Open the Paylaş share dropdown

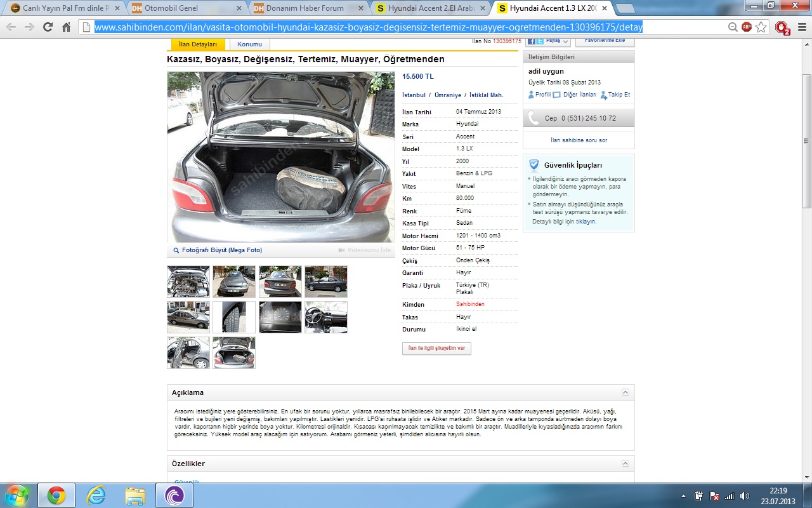(x=557, y=41)
